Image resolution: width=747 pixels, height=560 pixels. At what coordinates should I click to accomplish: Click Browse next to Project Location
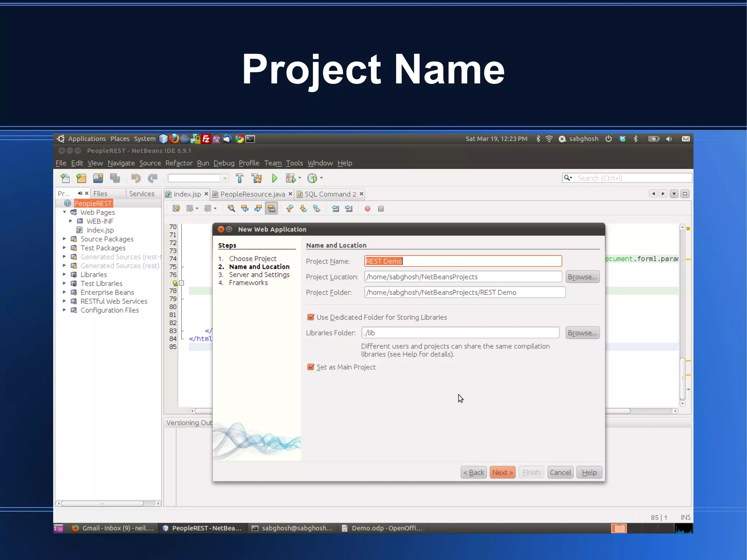582,277
